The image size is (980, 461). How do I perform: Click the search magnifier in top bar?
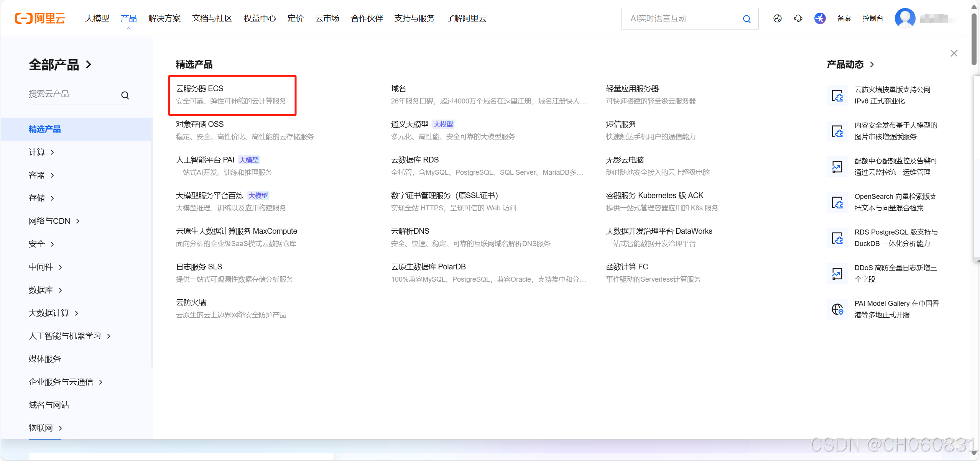tap(747, 19)
